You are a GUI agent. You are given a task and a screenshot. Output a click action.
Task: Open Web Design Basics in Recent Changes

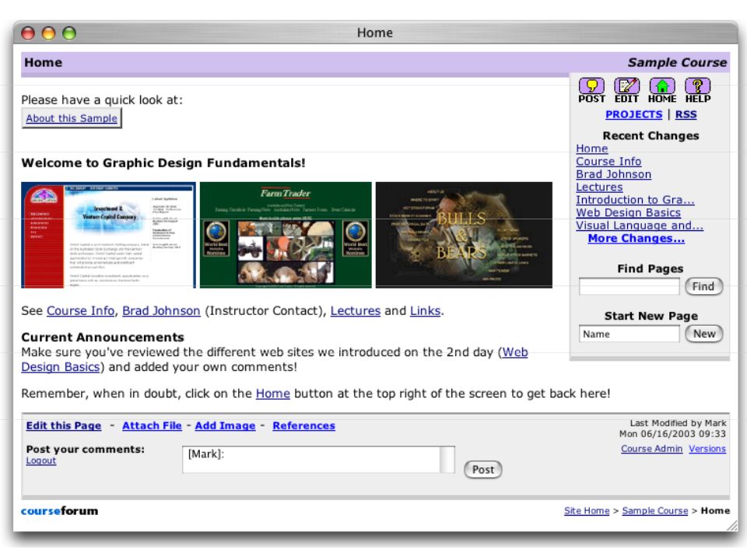(x=629, y=213)
